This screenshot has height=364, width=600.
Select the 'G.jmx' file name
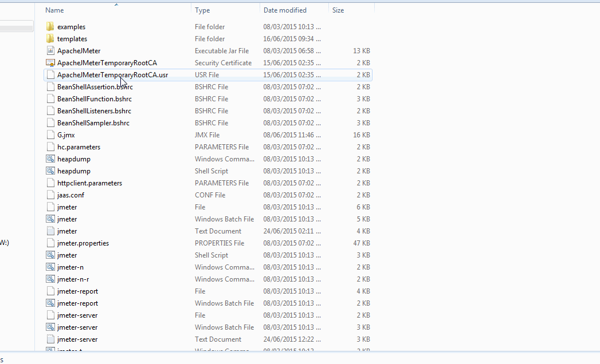(66, 135)
